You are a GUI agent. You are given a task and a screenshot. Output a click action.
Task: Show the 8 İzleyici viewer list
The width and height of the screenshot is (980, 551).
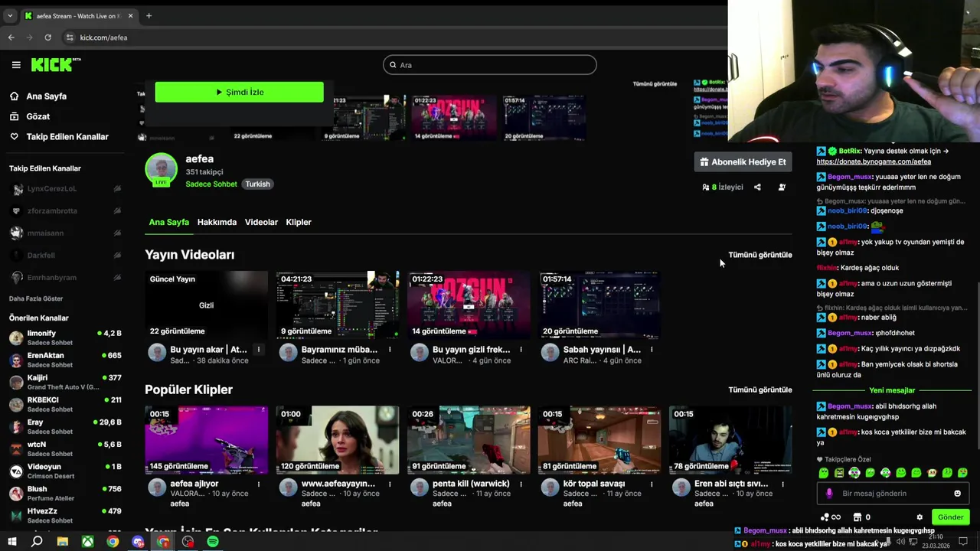point(723,187)
